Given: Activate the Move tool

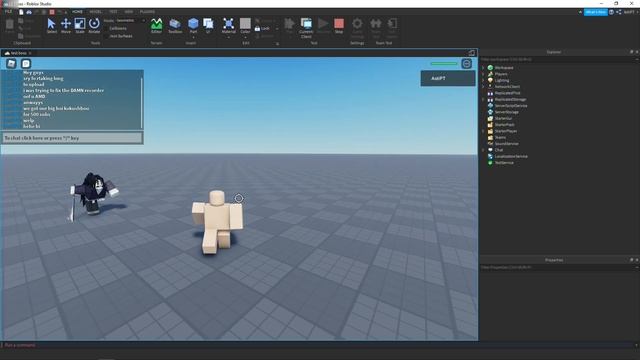Looking at the screenshot, I should [x=66, y=26].
